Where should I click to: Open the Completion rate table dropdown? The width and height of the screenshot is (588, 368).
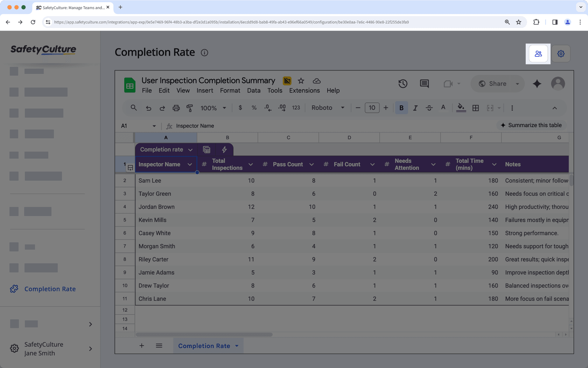click(191, 149)
